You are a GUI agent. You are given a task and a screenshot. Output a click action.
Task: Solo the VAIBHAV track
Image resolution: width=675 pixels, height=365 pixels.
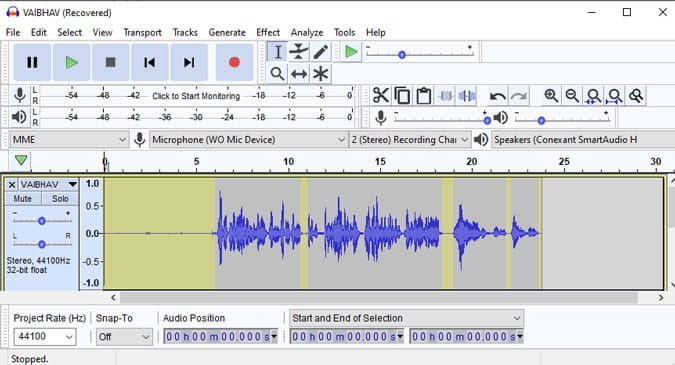[60, 198]
